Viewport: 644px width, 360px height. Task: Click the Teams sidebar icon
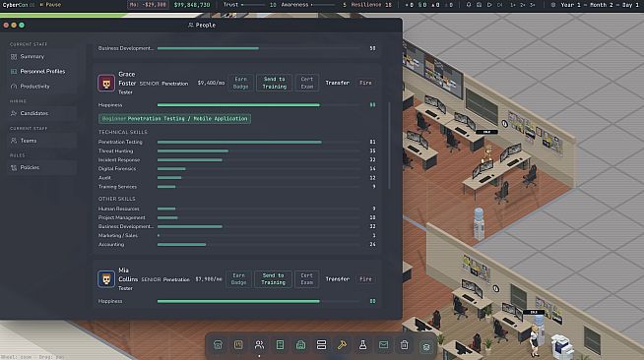(x=14, y=141)
